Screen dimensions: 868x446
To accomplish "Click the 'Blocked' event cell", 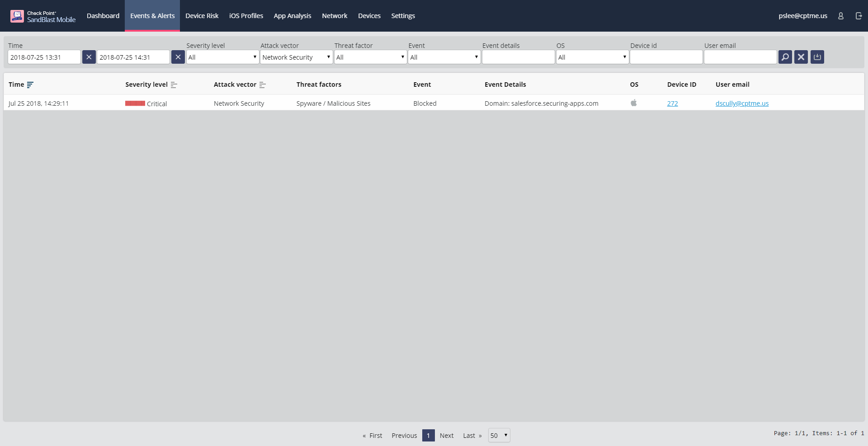I will click(425, 103).
